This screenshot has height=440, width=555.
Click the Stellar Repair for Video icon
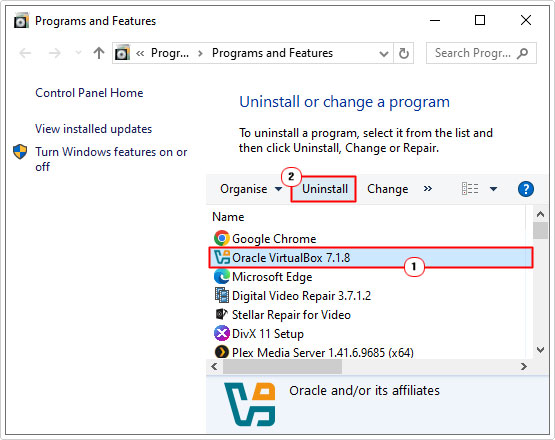pos(222,314)
